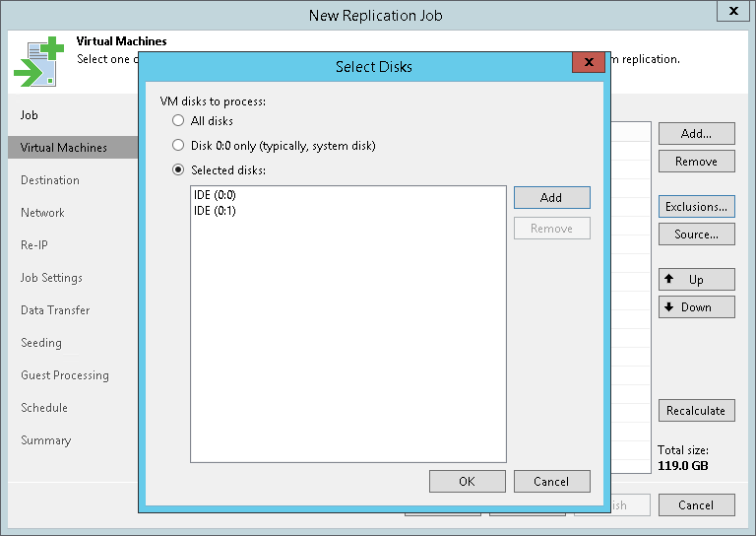Cancel the New Replication Job wizard
The width and height of the screenshot is (756, 536).
697,505
